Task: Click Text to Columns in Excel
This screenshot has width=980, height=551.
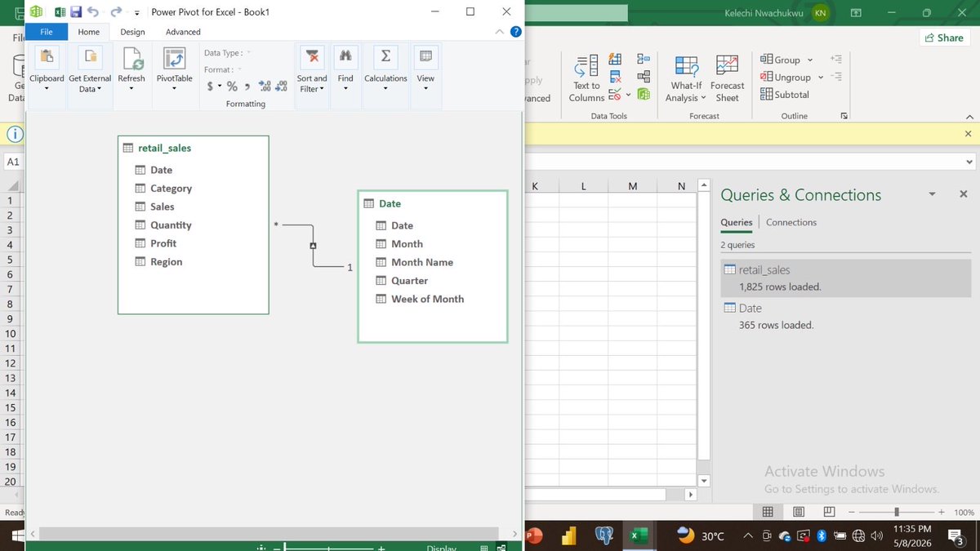Action: coord(586,78)
